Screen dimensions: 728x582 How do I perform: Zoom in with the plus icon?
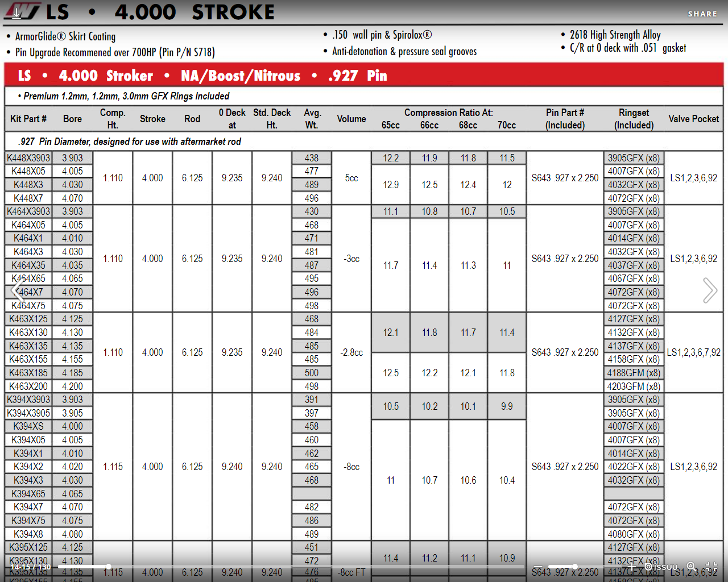(x=631, y=567)
